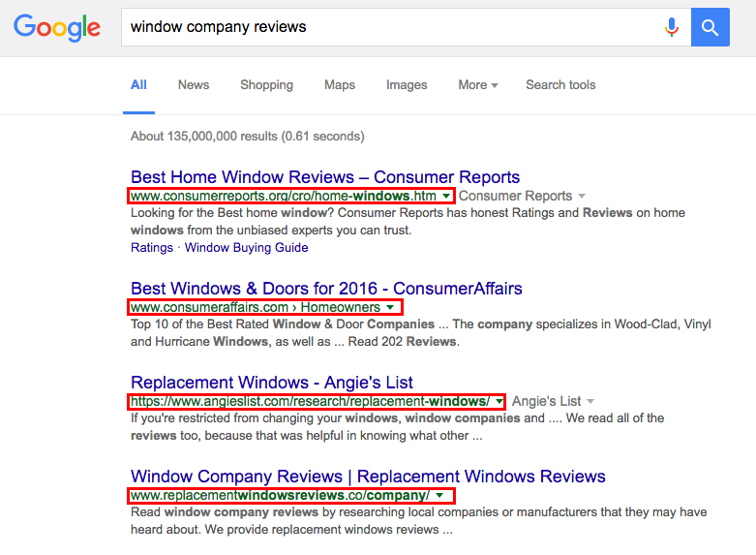Image resolution: width=756 pixels, height=555 pixels.
Task: Click the www.consumeraffairs.com › Homeowners URL text
Action: (x=255, y=307)
